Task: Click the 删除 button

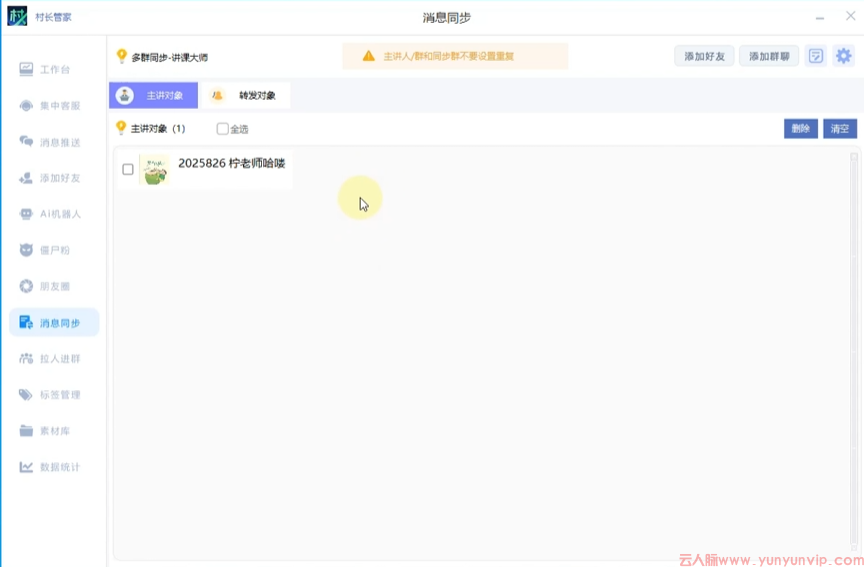Action: click(x=801, y=129)
